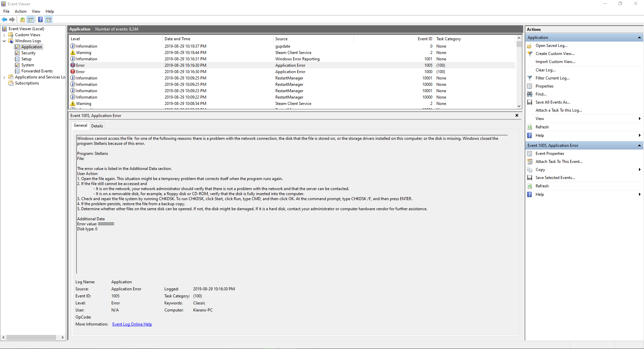The width and height of the screenshot is (644, 349).
Task: Click Filter Current Log in Actions pane
Action: [x=552, y=78]
